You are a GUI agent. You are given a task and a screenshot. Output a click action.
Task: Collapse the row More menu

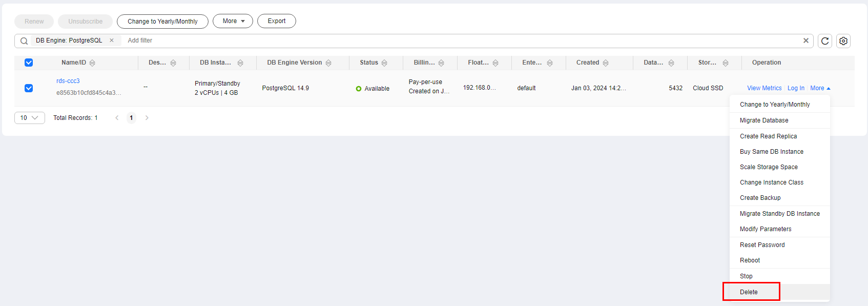point(820,88)
